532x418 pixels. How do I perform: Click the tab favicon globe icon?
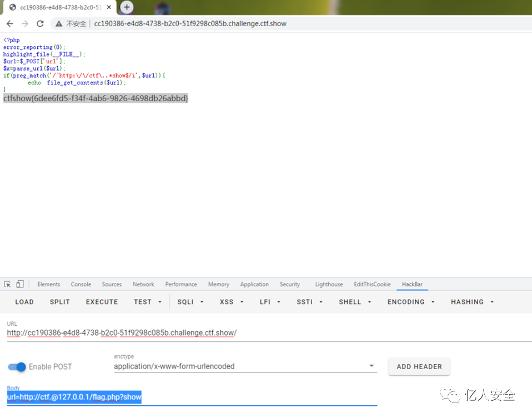pyautogui.click(x=13, y=7)
